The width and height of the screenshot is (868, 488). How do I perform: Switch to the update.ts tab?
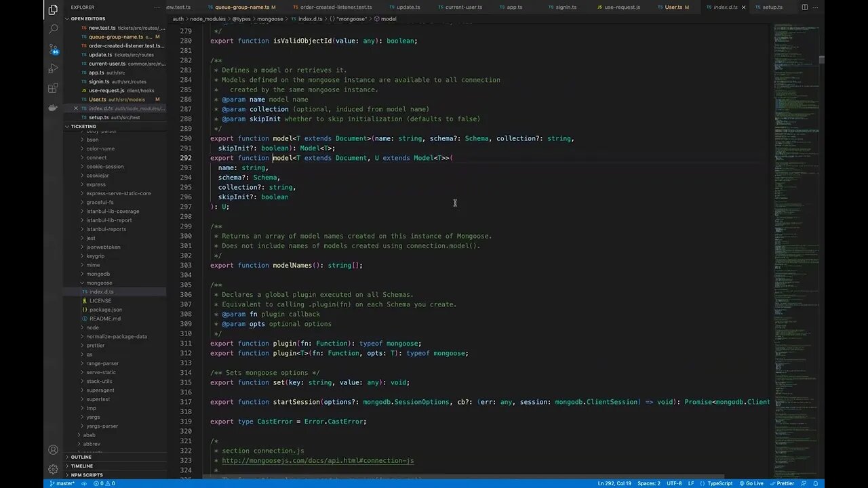click(x=408, y=7)
